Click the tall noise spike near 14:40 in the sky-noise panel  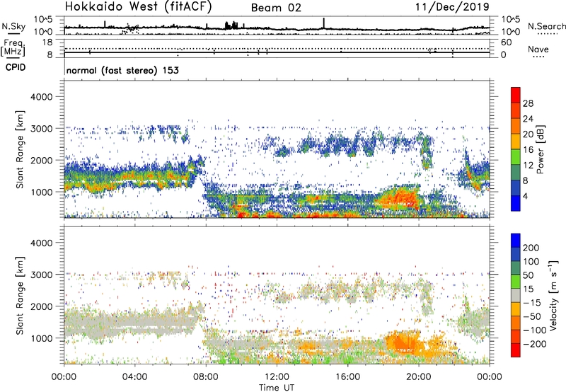coord(324,23)
